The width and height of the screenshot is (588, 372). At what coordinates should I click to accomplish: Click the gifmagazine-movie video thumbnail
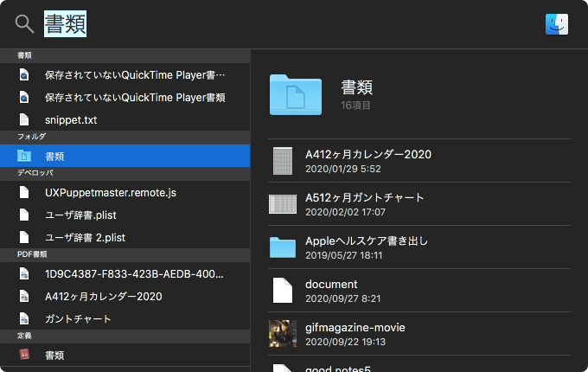tap(283, 333)
